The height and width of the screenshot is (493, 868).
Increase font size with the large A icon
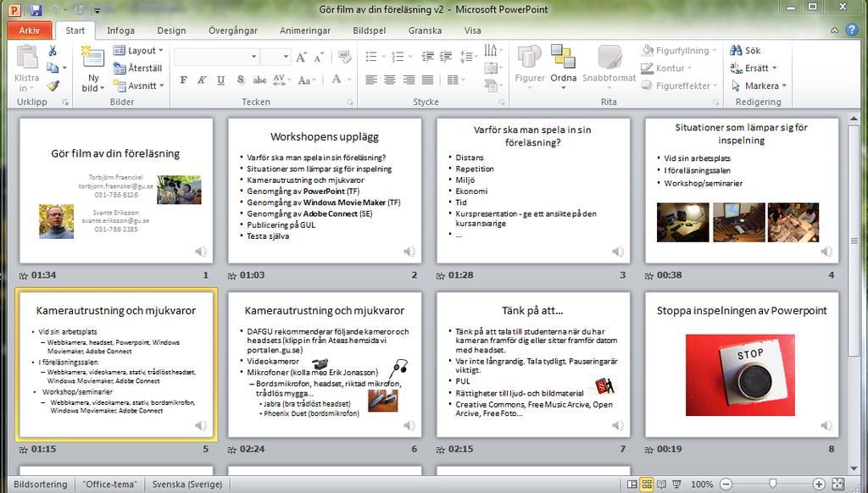301,57
